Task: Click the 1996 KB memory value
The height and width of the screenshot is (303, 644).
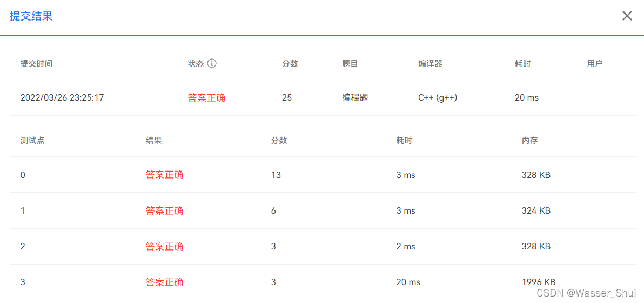Action: (x=539, y=282)
